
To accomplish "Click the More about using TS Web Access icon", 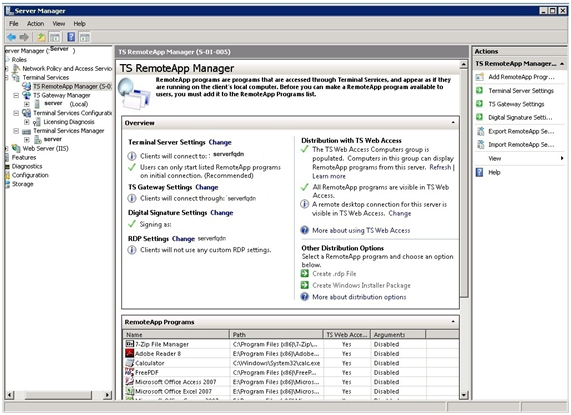I will coord(304,230).
